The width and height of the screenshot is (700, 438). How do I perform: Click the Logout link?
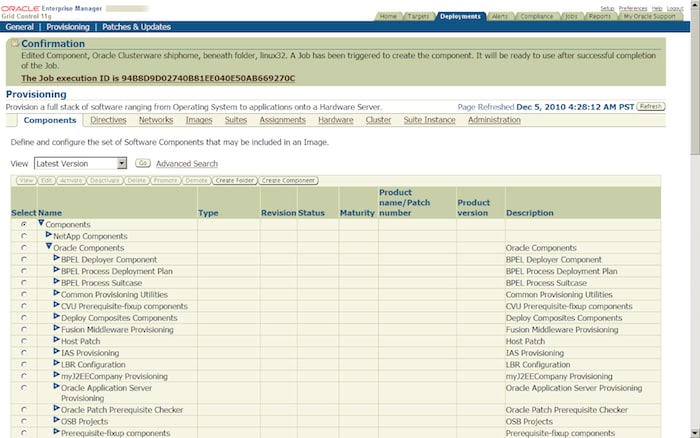click(x=675, y=8)
